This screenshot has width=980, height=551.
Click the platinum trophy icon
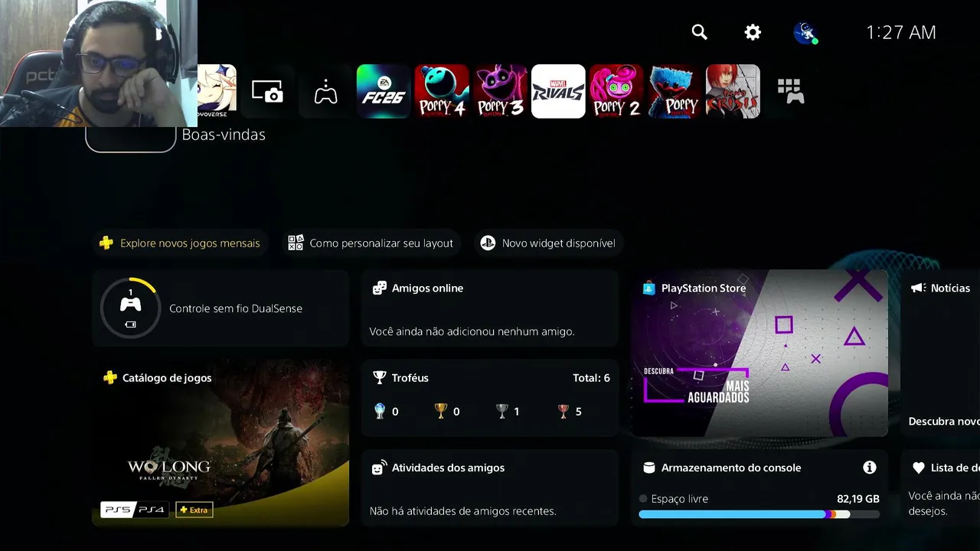380,411
